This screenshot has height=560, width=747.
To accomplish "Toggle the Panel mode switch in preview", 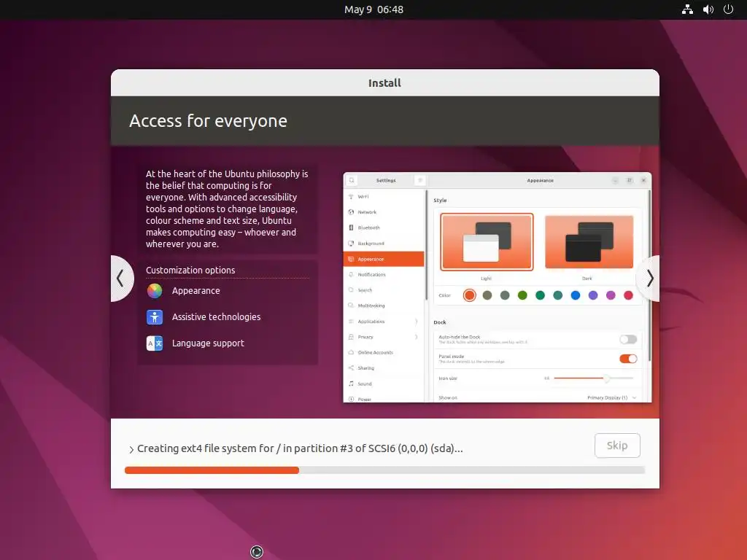I will tap(628, 359).
